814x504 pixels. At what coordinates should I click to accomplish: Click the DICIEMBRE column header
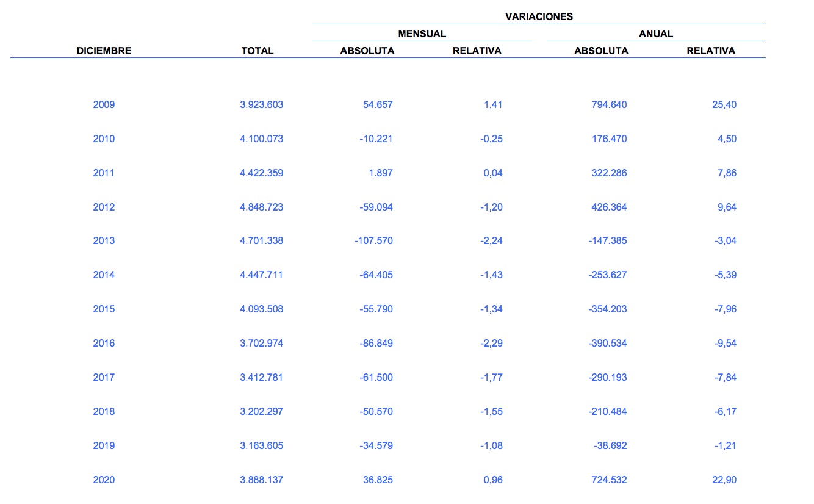click(104, 51)
